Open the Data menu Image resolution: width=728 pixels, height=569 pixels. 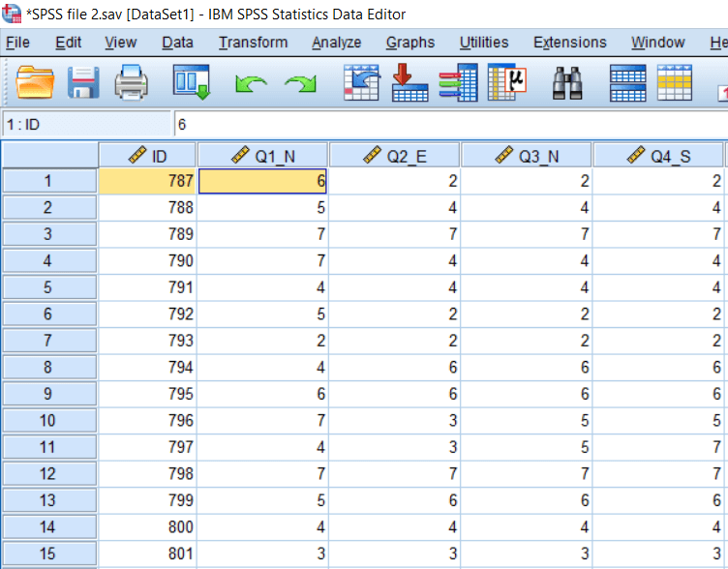(177, 43)
